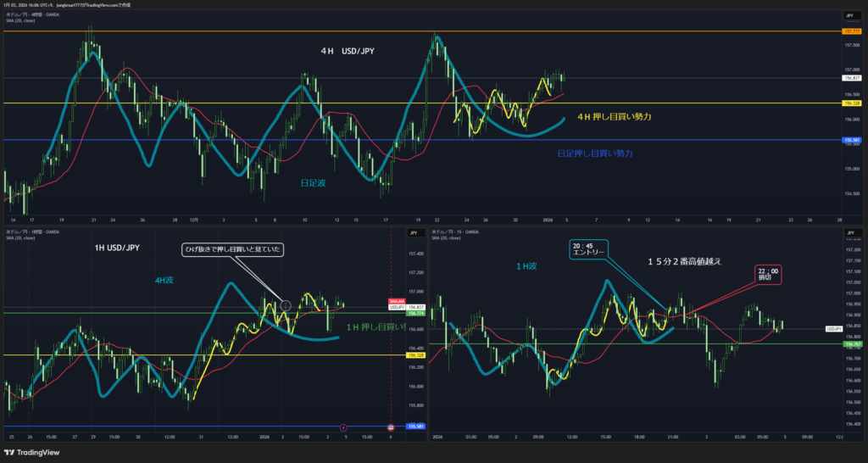Click the JPY currency button on 15-minute chart
Viewport: 868px width, 463px height.
pyautogui.click(x=849, y=231)
